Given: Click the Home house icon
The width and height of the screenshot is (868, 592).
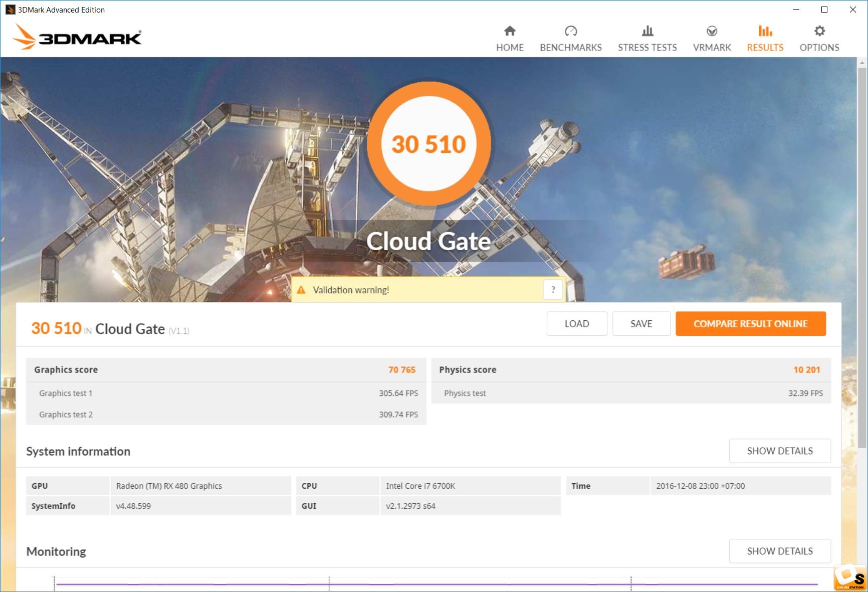Looking at the screenshot, I should point(510,31).
